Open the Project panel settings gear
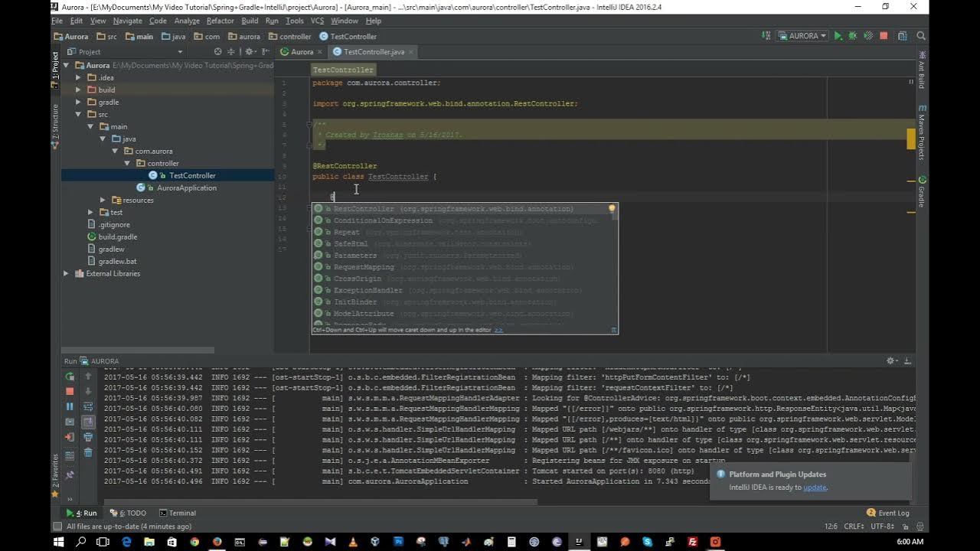This screenshot has height=551, width=980. pyautogui.click(x=250, y=51)
